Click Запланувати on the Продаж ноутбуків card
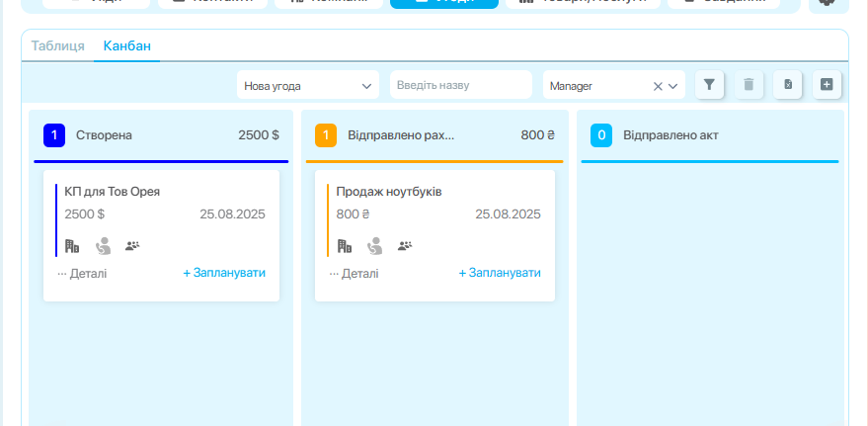This screenshot has height=426, width=868. coord(500,273)
